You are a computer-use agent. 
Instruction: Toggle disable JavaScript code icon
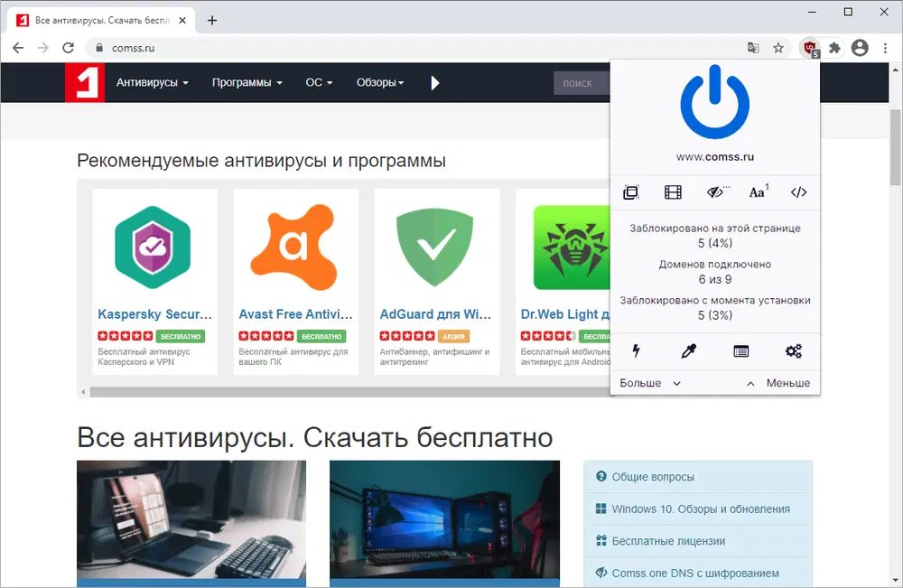798,192
